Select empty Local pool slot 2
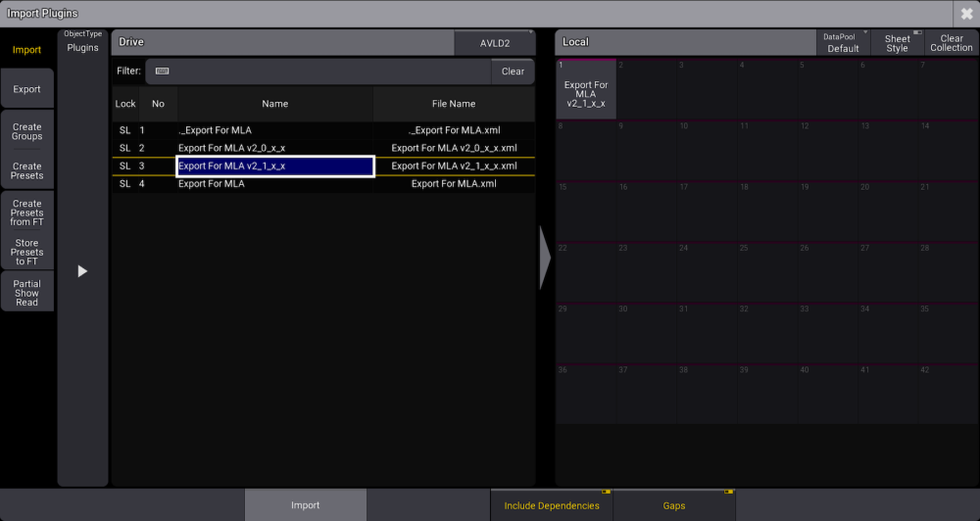Screen dimensions: 980x521 646,89
